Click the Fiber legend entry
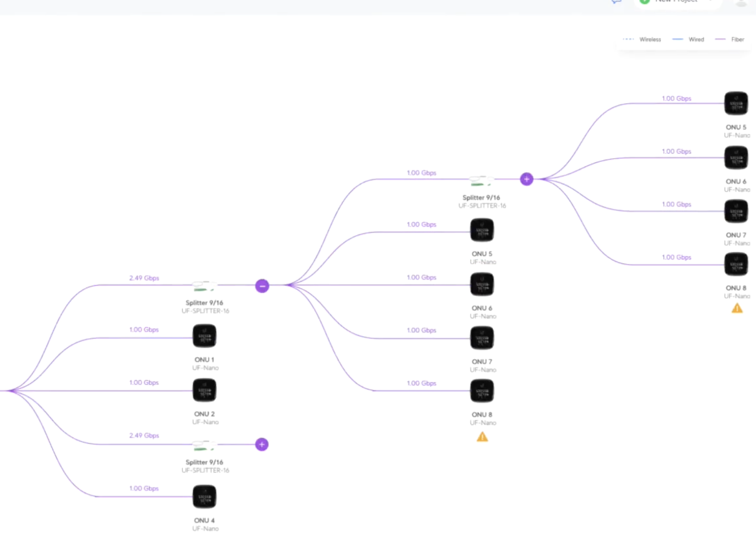This screenshot has width=756, height=536. 731,39
